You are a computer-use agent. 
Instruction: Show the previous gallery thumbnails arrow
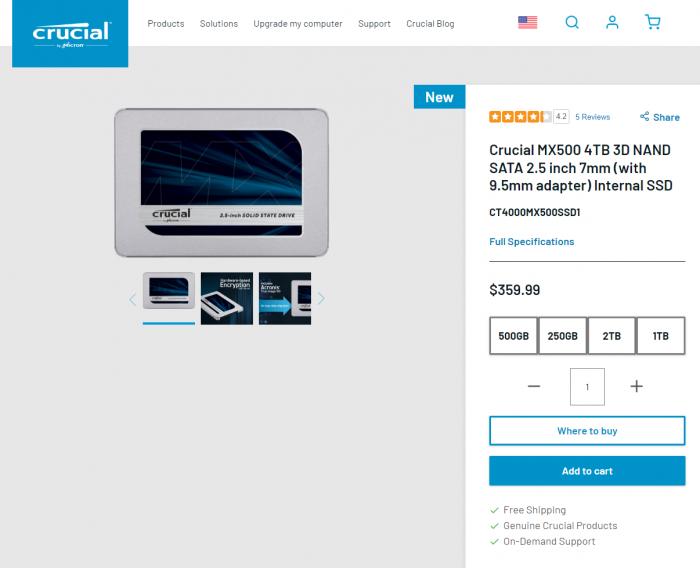click(132, 298)
